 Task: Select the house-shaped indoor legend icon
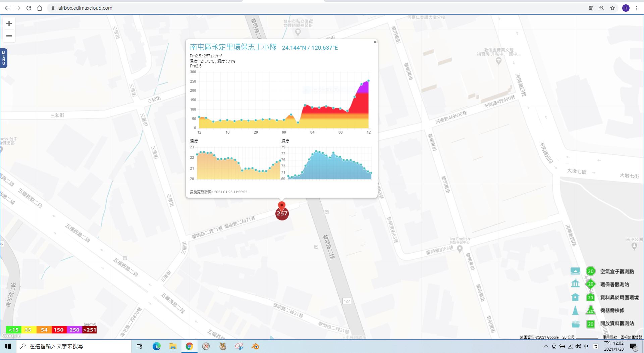tap(575, 297)
